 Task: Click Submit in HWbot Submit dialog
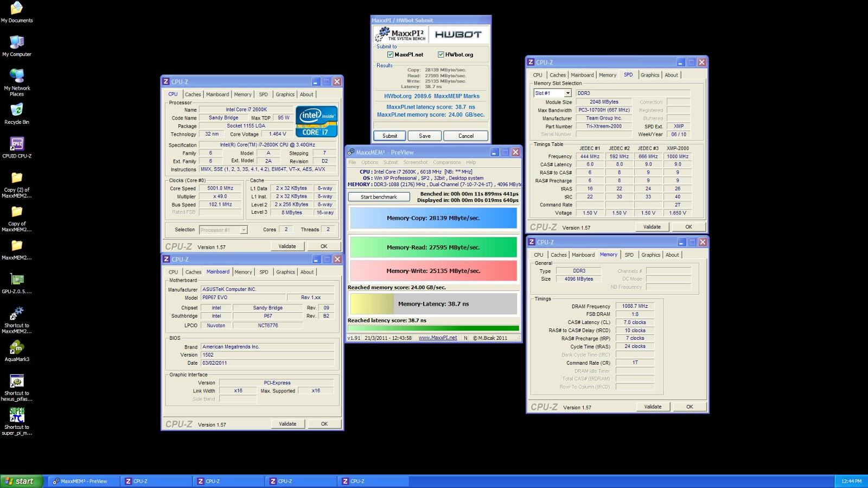coord(390,136)
